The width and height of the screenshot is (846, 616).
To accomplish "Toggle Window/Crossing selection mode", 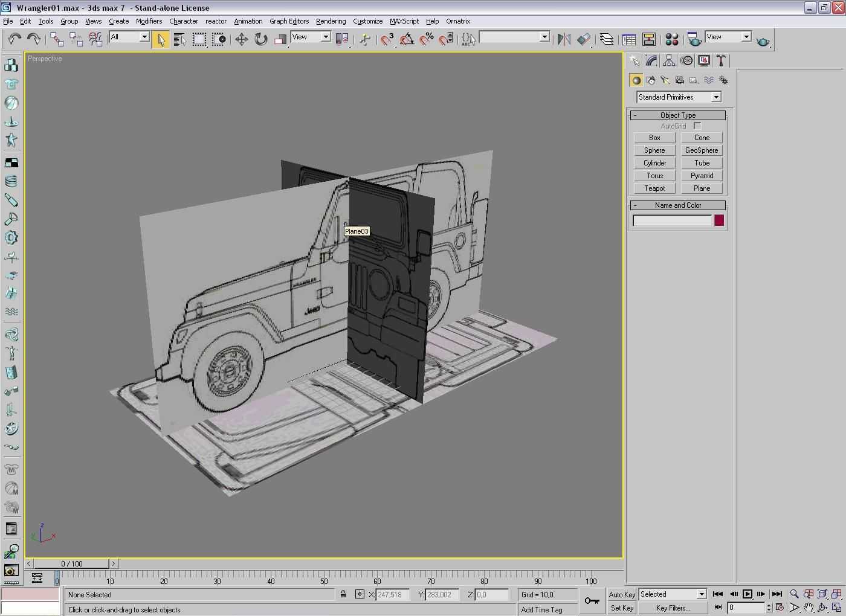I will tap(219, 39).
